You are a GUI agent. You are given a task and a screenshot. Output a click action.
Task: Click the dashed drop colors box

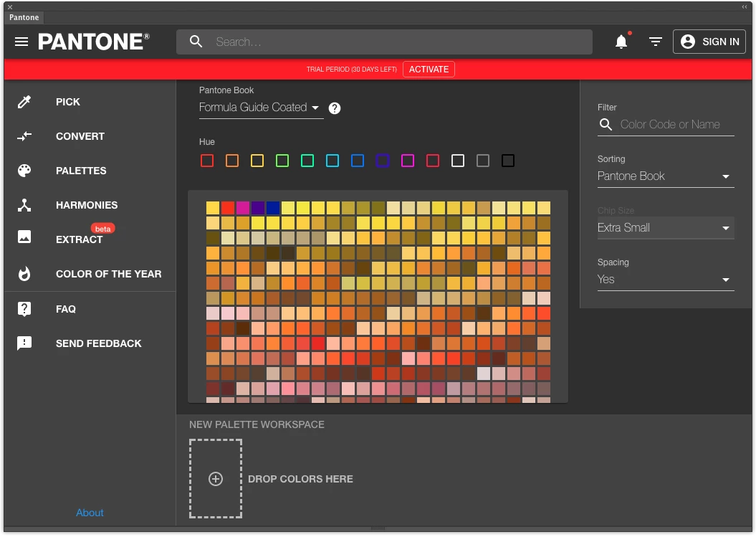(216, 479)
